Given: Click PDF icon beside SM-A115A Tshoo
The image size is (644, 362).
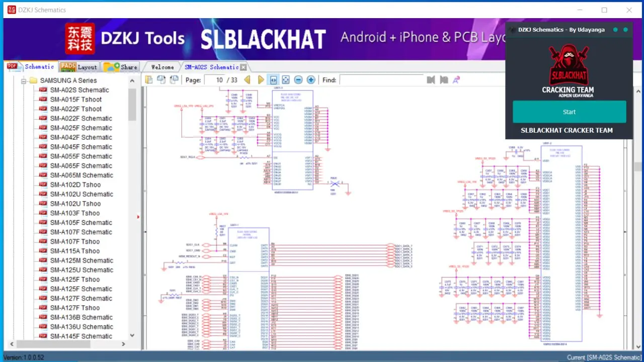Looking at the screenshot, I should [x=43, y=251].
